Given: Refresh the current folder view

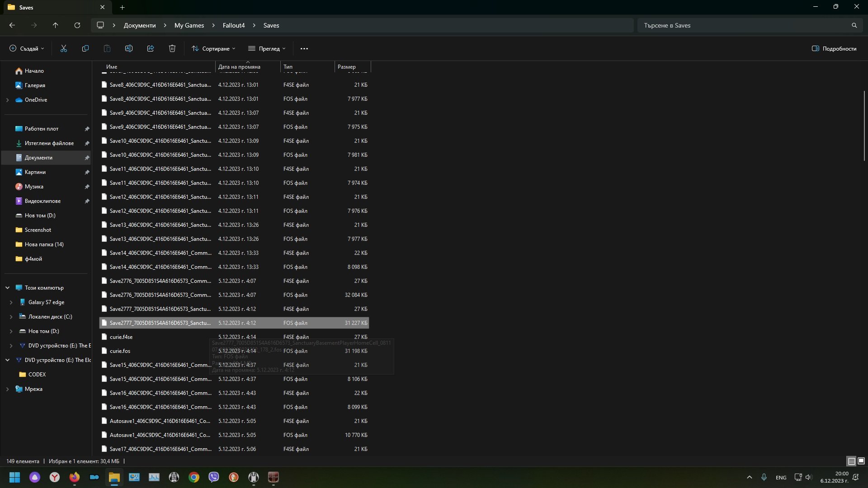Looking at the screenshot, I should 77,25.
